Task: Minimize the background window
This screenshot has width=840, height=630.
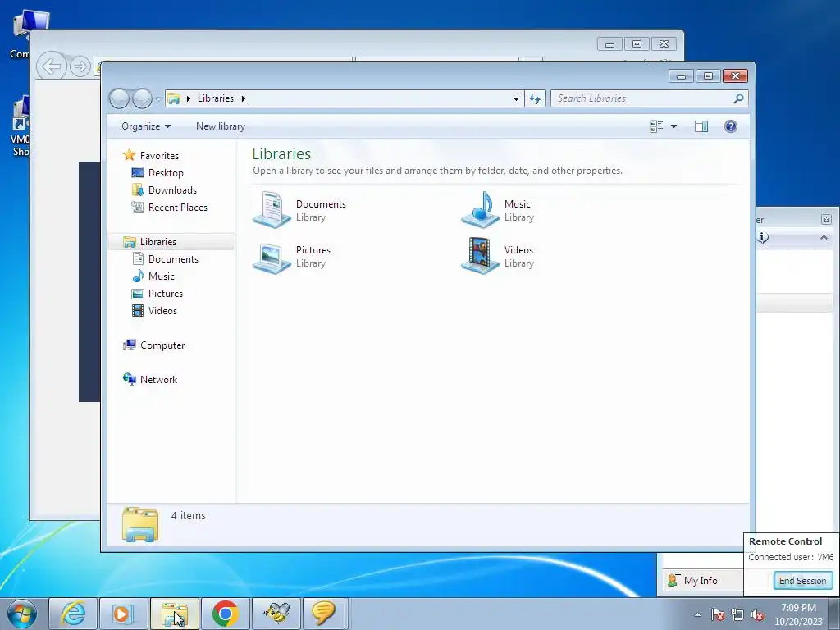Action: [x=609, y=44]
